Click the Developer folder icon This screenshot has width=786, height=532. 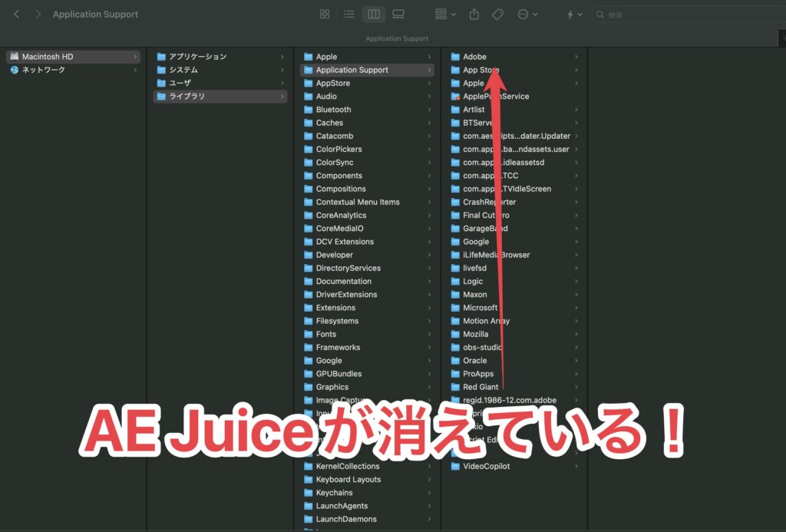tap(309, 255)
